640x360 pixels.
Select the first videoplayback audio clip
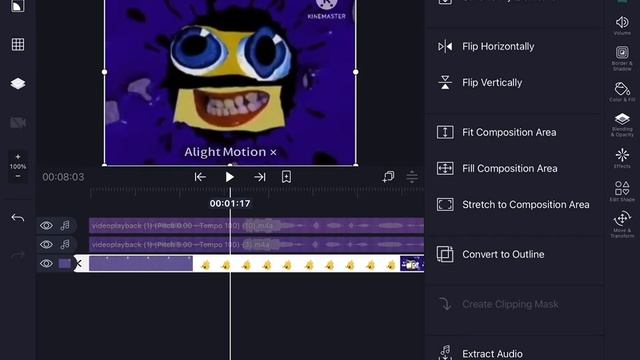pos(256,225)
